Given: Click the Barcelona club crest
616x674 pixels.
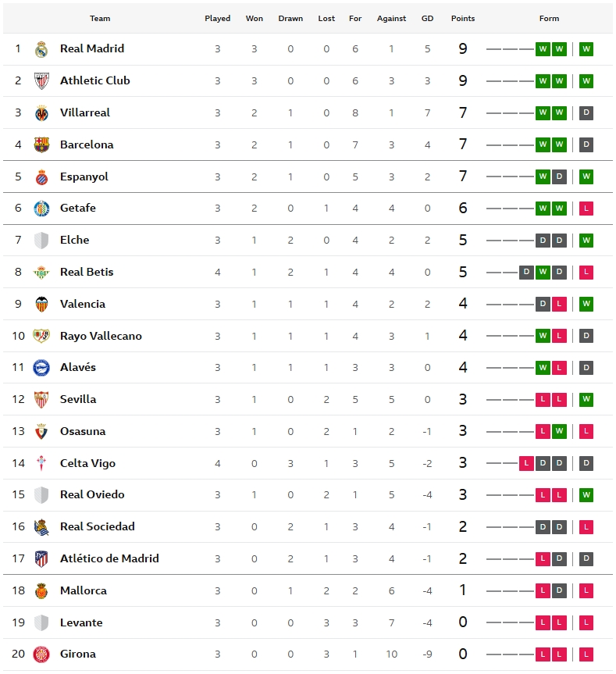Looking at the screenshot, I should pos(41,144).
